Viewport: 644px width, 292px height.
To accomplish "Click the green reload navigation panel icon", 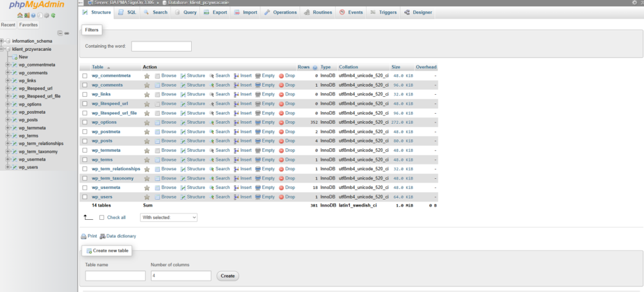I will tap(52, 15).
